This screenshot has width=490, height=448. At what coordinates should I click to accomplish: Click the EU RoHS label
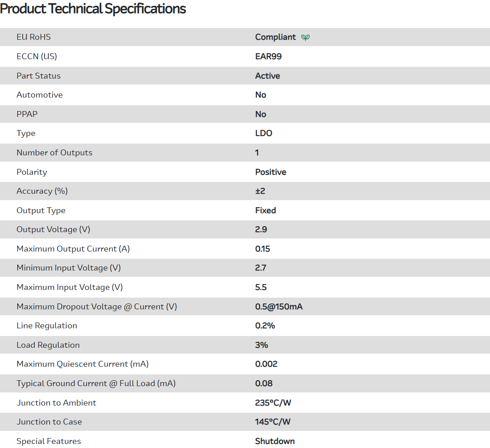coord(33,37)
